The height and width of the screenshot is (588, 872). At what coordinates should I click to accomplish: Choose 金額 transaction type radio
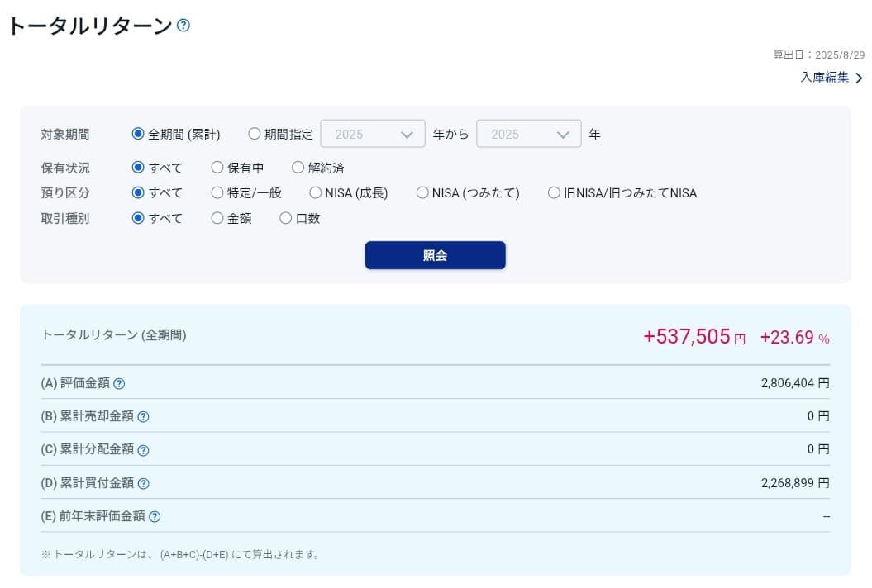217,219
